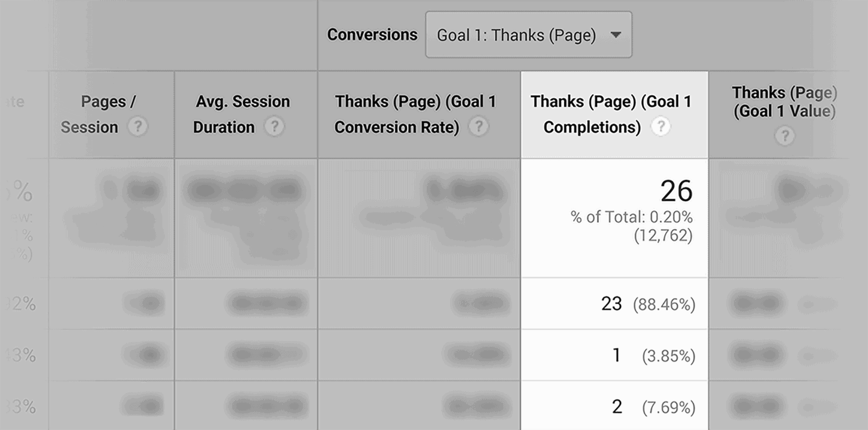
Task: Sort by Goal 1 Value column header
Action: pyautogui.click(x=784, y=102)
